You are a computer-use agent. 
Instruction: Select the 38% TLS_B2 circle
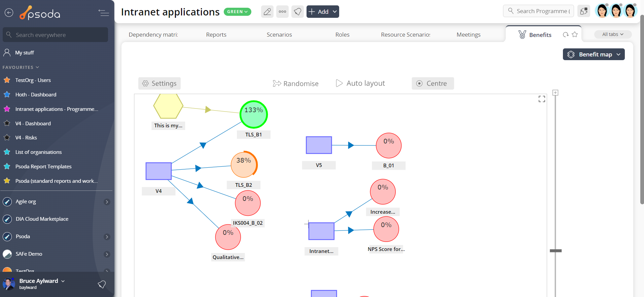pos(244,165)
